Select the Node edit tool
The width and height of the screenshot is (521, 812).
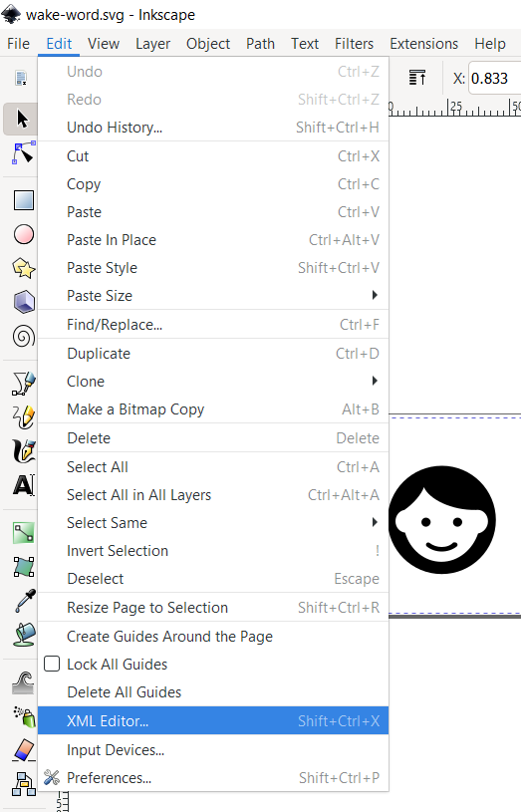pos(23,153)
